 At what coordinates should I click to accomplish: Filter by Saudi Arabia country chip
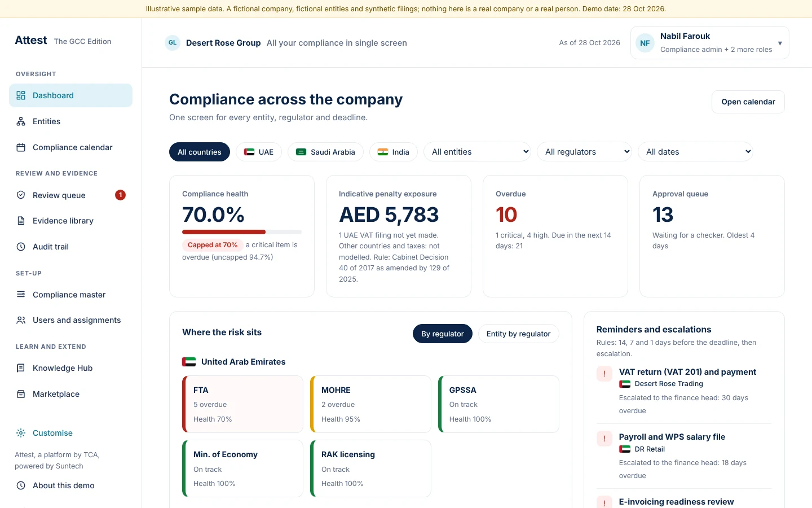click(x=326, y=152)
